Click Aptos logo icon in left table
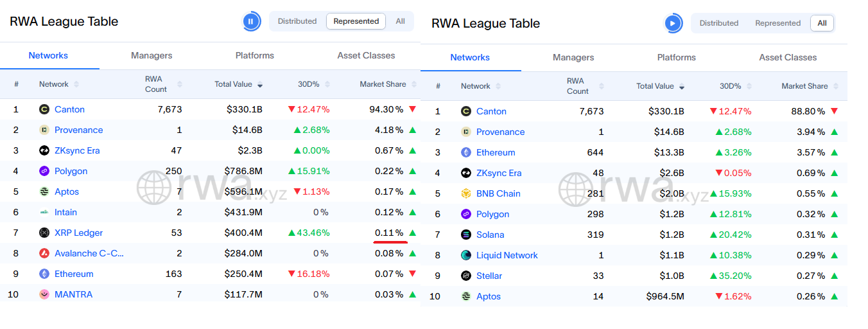 44,191
